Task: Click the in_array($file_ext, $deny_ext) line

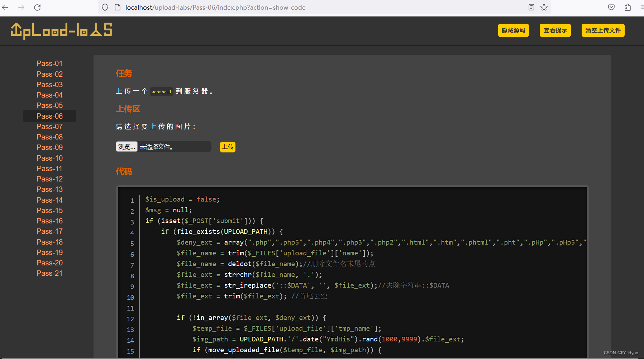Action: [x=252, y=318]
